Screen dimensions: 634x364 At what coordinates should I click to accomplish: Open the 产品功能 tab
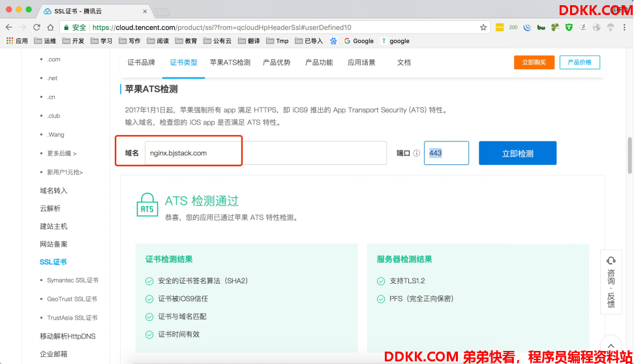tap(319, 62)
